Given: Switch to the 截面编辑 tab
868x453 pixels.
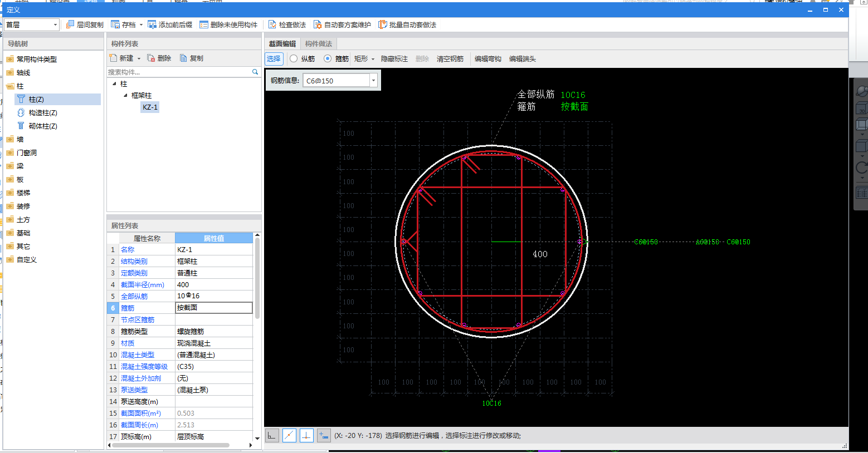Looking at the screenshot, I should click(x=282, y=44).
